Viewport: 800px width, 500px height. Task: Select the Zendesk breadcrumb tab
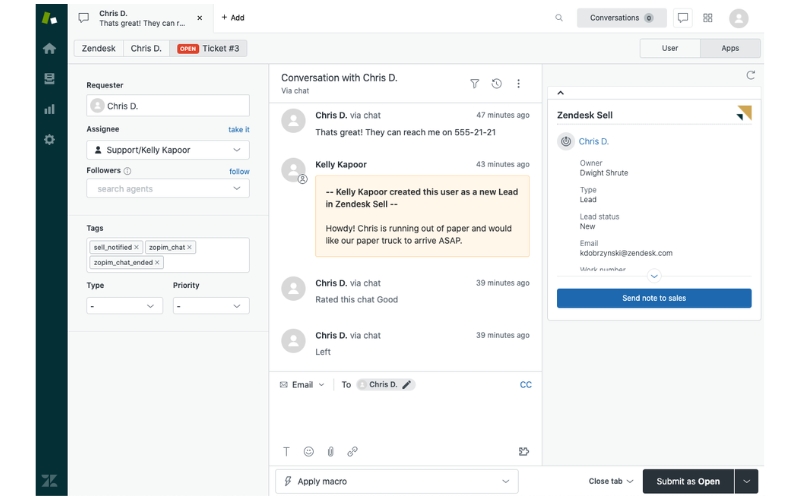(99, 48)
